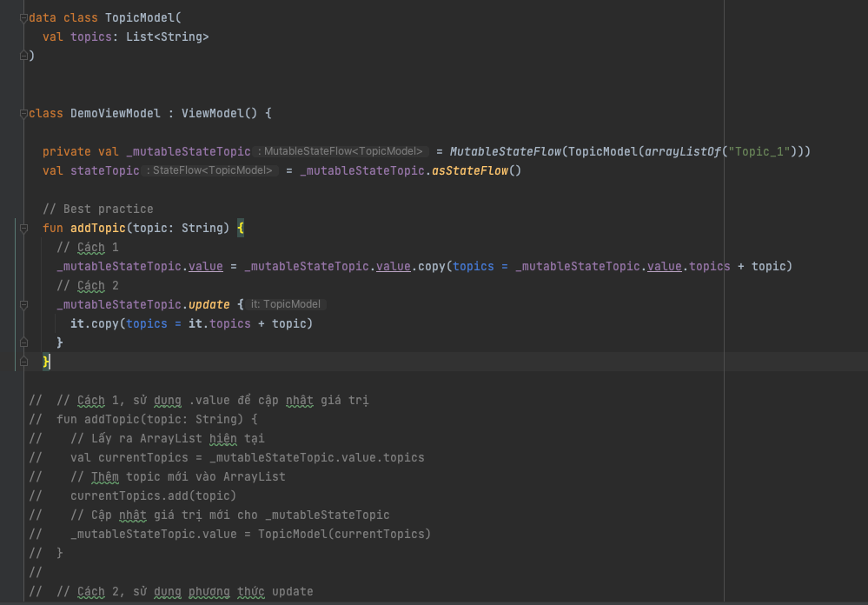868x605 pixels.
Task: Collapse the update lambda block fold marker
Action: [23, 304]
